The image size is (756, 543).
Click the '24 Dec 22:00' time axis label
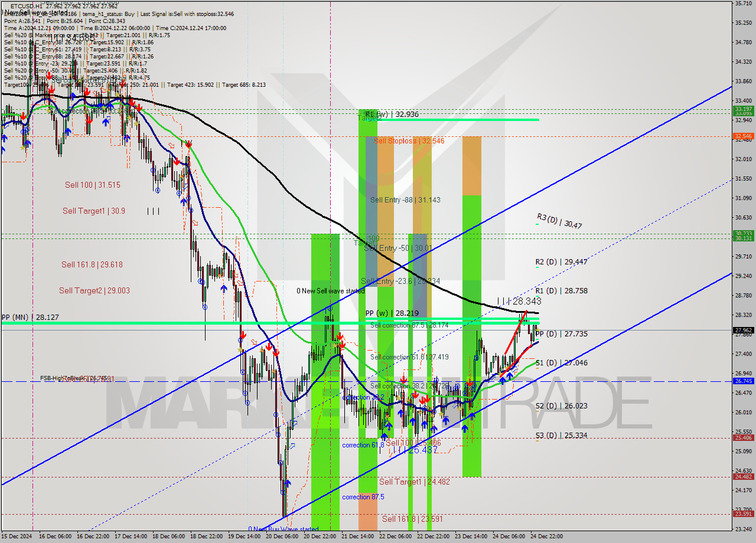pos(546,537)
